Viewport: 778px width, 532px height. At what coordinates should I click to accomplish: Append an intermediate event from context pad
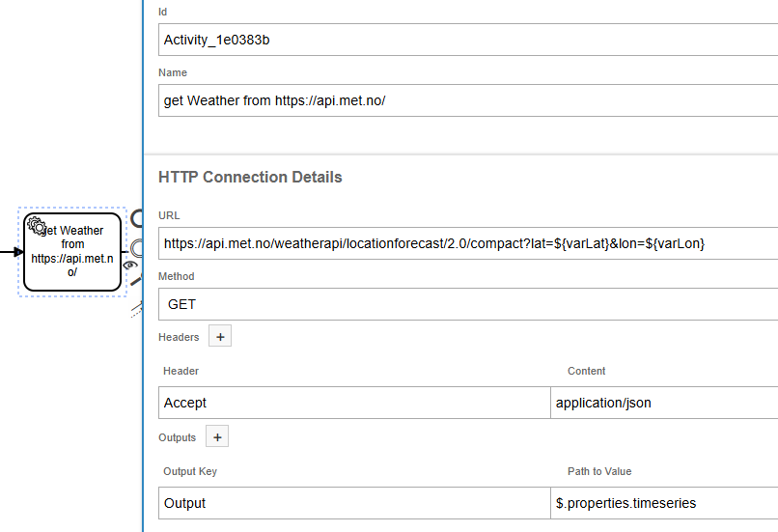point(136,246)
